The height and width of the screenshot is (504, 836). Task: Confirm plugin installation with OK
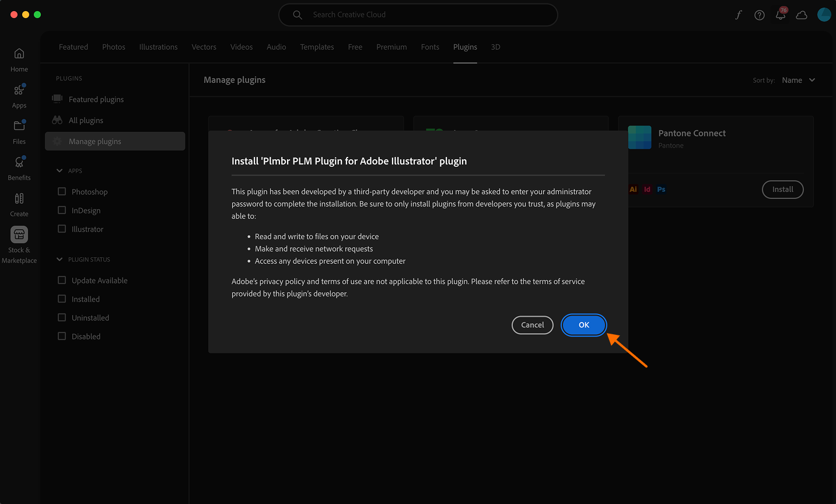click(583, 325)
